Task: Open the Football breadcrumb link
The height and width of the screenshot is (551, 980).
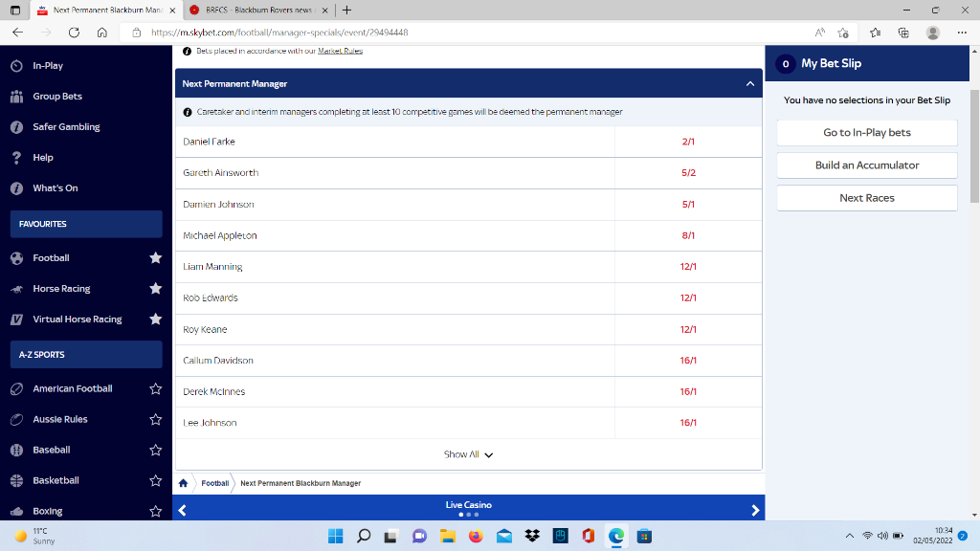Action: 215,483
